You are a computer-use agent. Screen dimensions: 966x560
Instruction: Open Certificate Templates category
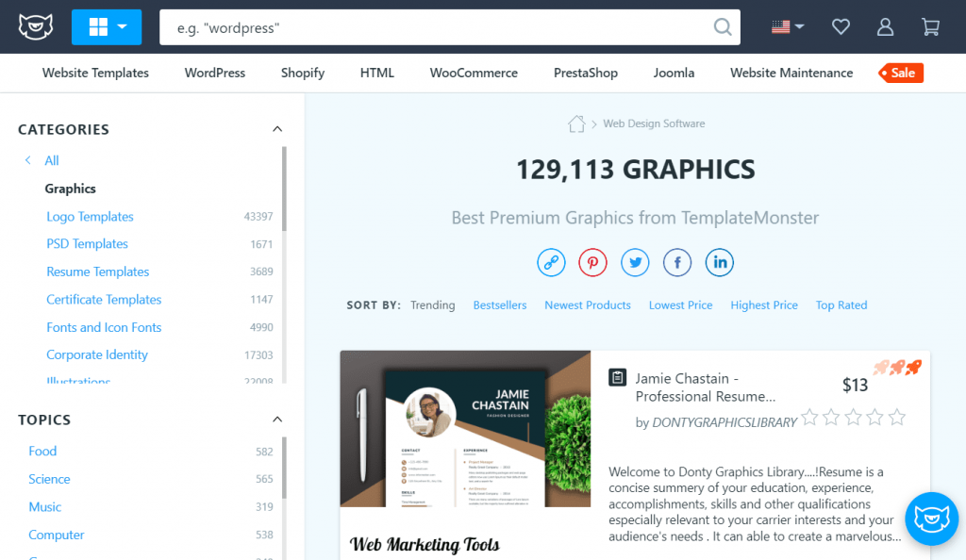(104, 300)
